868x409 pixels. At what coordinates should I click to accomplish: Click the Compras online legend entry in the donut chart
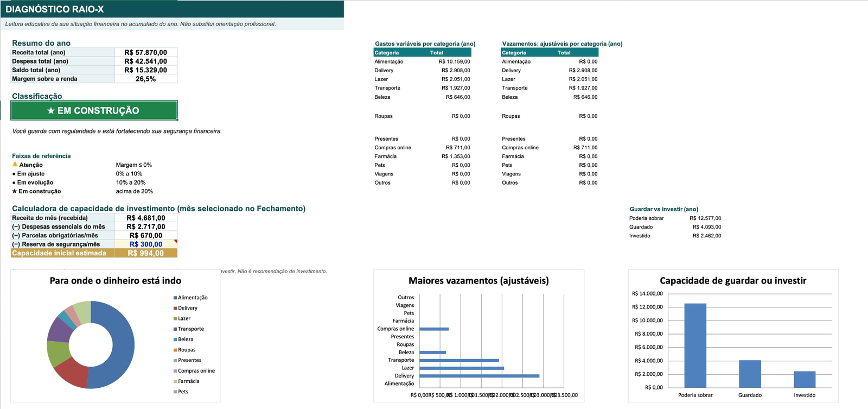[194, 371]
